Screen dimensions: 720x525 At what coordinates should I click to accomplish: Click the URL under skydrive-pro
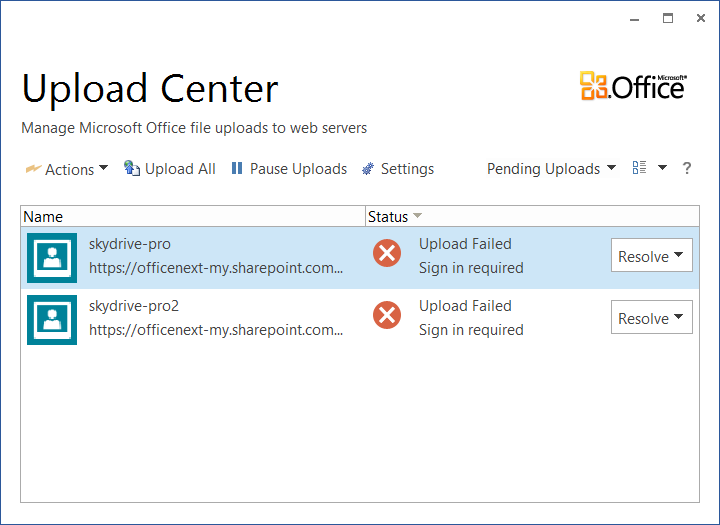[216, 268]
